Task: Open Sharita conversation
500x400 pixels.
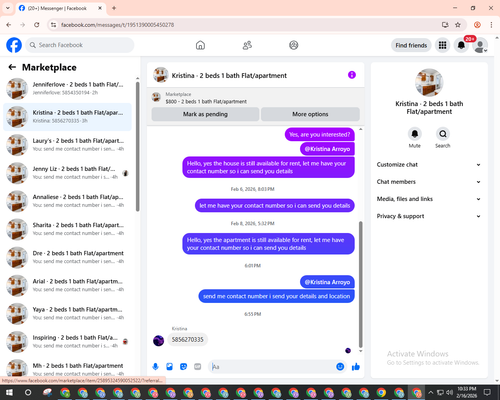Action: click(68, 229)
